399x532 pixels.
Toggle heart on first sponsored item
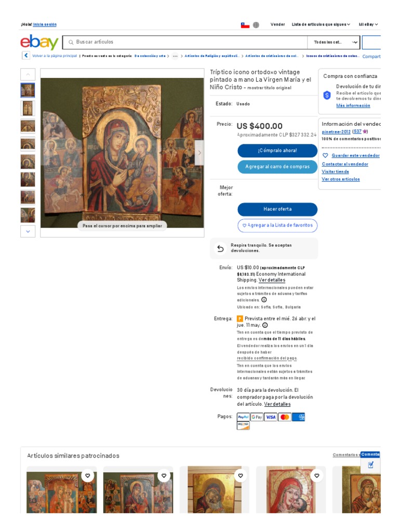point(87,476)
